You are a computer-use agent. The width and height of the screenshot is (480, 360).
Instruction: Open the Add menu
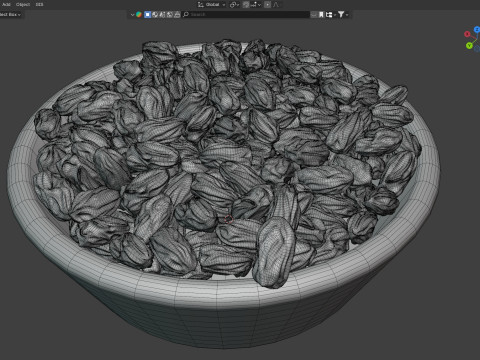6,4
